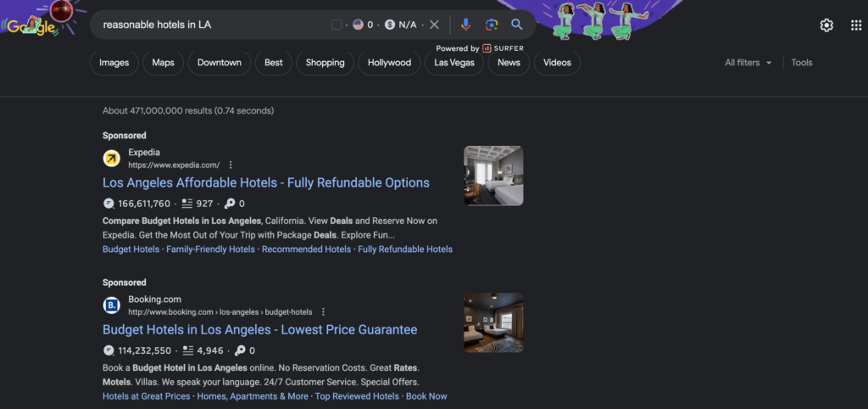Open three-dot menu beside Booking.com URL
This screenshot has height=409, width=868.
(323, 312)
